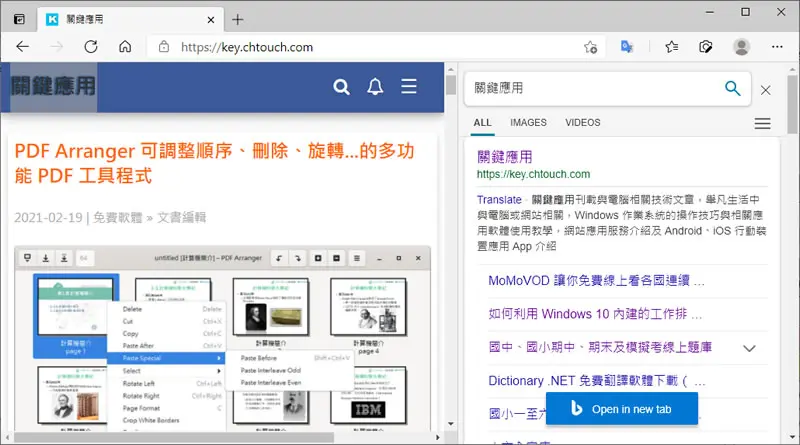
Task: Switch to the VIDEOS tab
Action: tap(583, 122)
